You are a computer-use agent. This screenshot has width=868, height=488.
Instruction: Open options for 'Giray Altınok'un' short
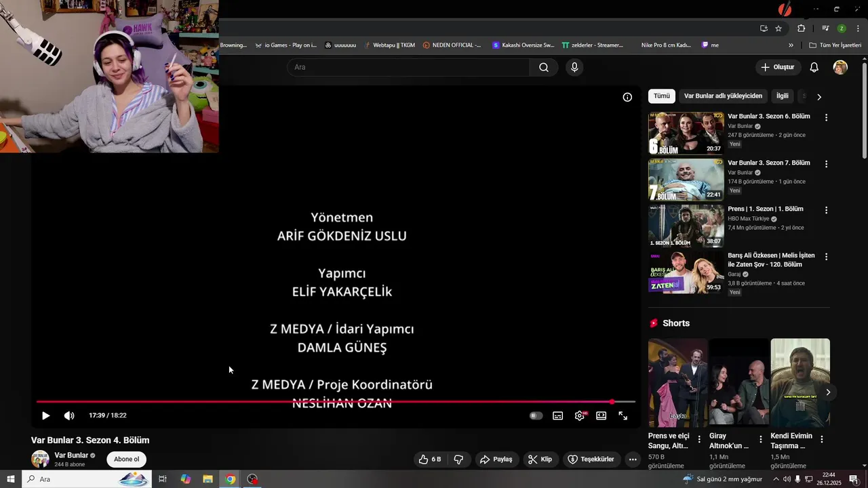(x=760, y=439)
